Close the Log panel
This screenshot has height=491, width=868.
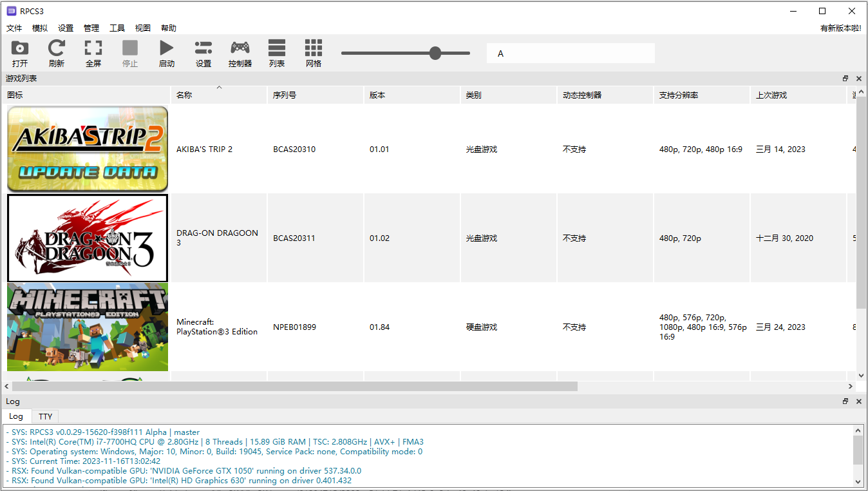(859, 401)
